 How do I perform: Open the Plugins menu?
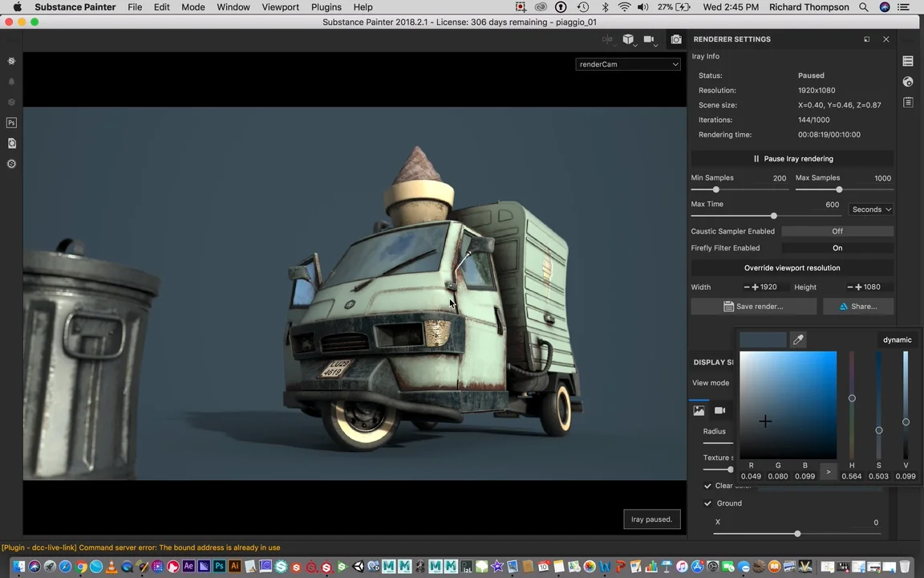(326, 7)
